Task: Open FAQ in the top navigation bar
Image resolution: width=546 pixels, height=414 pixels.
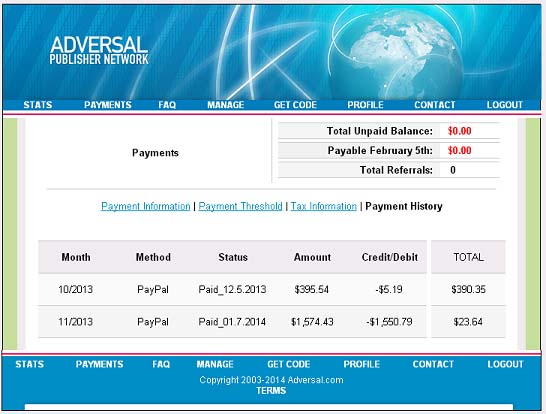Action: pos(167,105)
